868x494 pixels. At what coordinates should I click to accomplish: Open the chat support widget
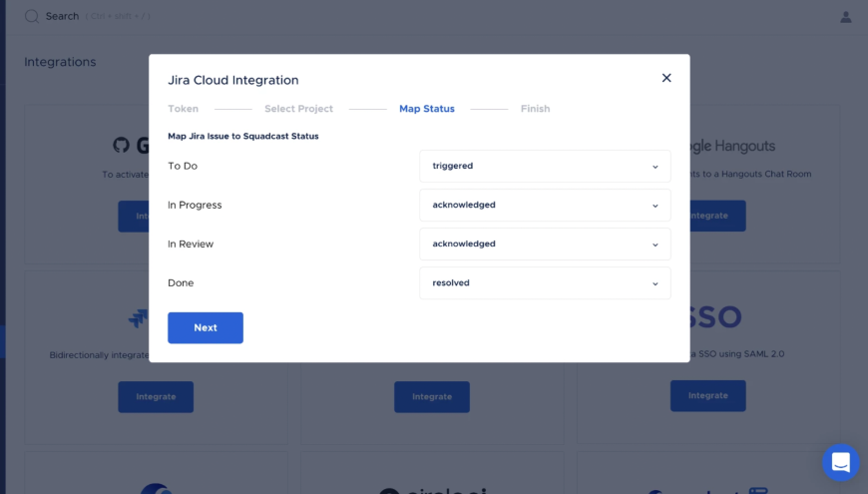click(x=840, y=463)
